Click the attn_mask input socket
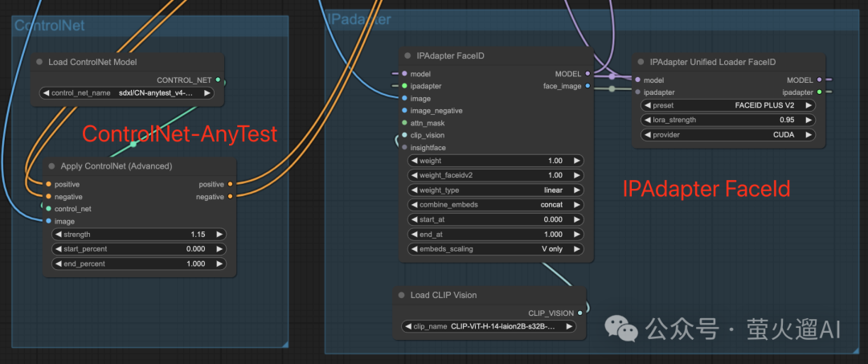The width and height of the screenshot is (868, 364). pos(404,123)
